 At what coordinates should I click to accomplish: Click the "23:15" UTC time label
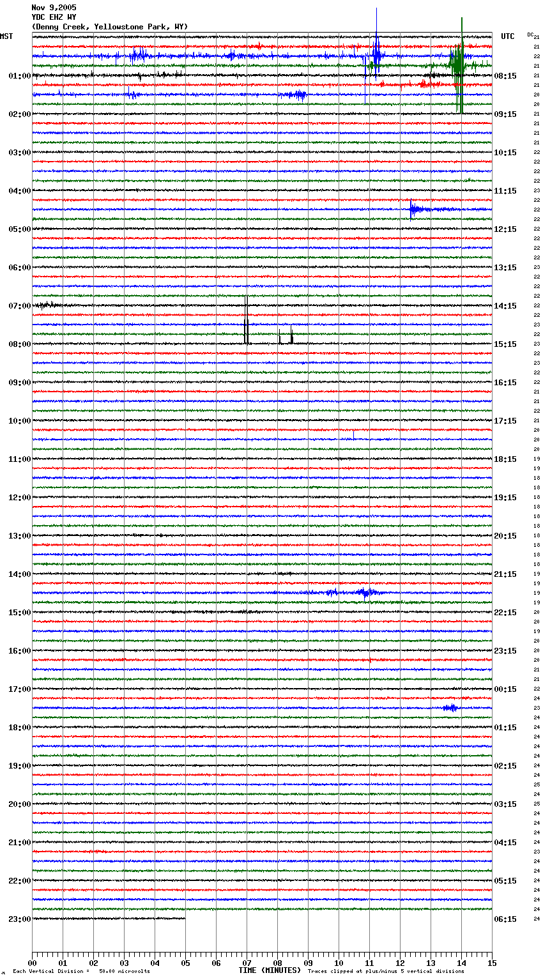click(x=505, y=651)
